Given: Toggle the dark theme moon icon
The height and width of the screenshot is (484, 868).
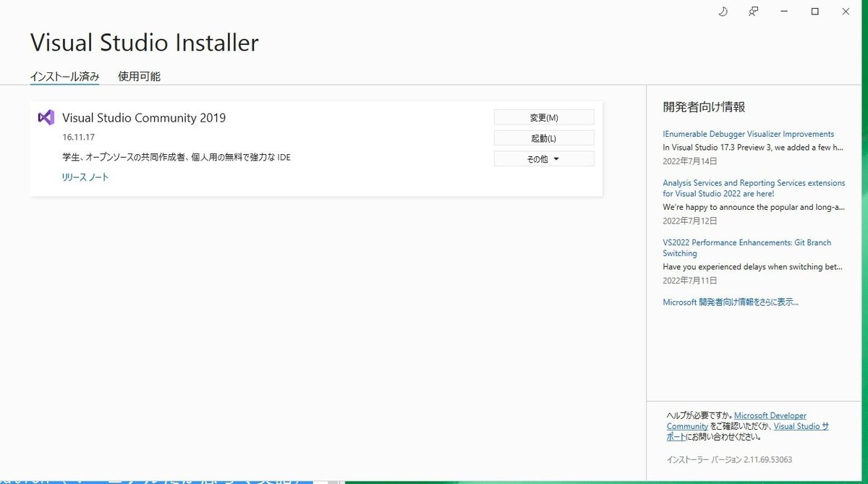Looking at the screenshot, I should 723,12.
